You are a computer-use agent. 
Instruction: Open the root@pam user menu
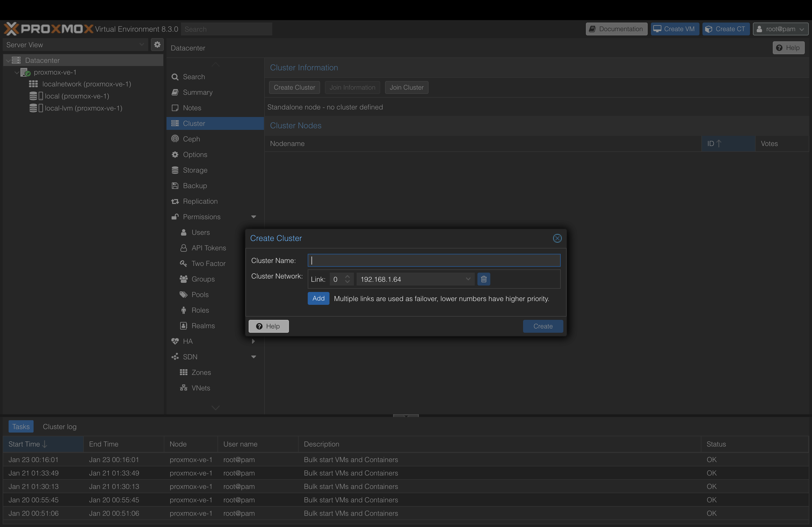[x=780, y=29]
